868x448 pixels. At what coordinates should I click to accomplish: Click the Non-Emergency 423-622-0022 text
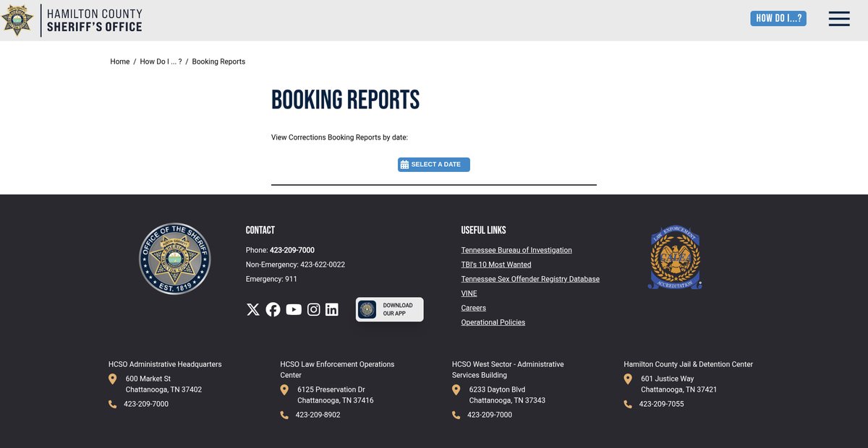point(295,264)
